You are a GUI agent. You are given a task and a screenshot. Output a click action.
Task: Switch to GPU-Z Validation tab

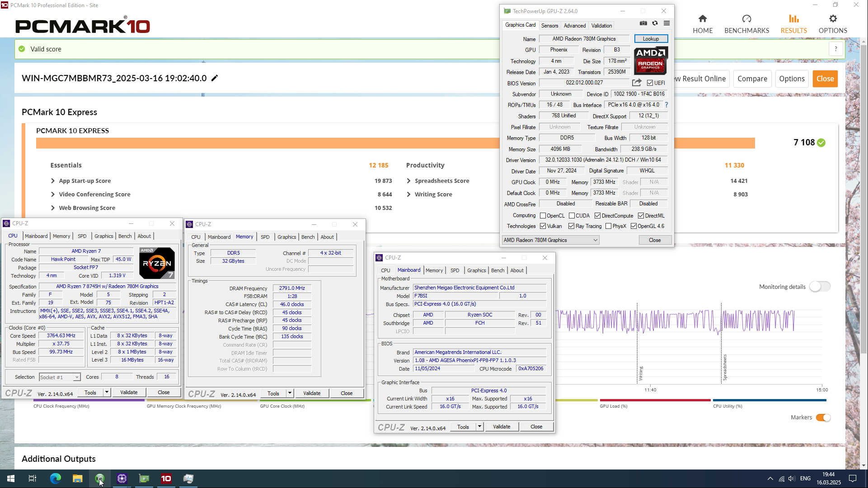(601, 26)
